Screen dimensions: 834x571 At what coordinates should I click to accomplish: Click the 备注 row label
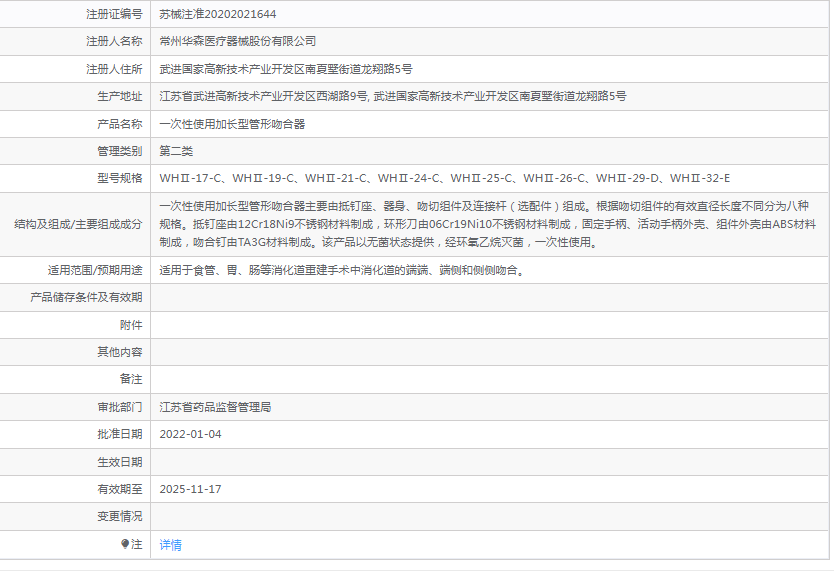(x=131, y=379)
